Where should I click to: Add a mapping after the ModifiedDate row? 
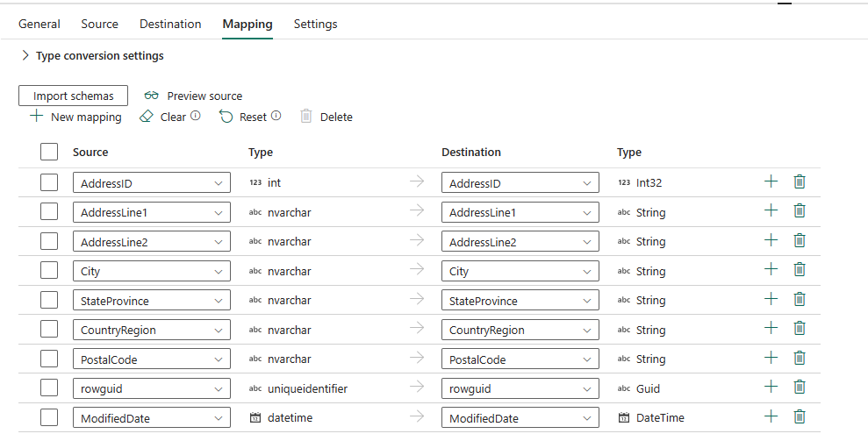point(771,417)
